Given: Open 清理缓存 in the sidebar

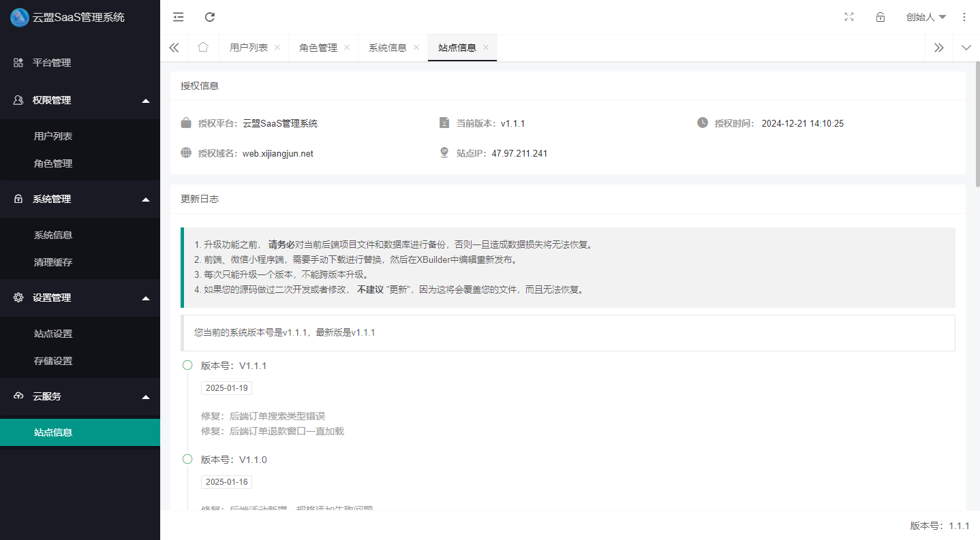Looking at the screenshot, I should pos(52,261).
